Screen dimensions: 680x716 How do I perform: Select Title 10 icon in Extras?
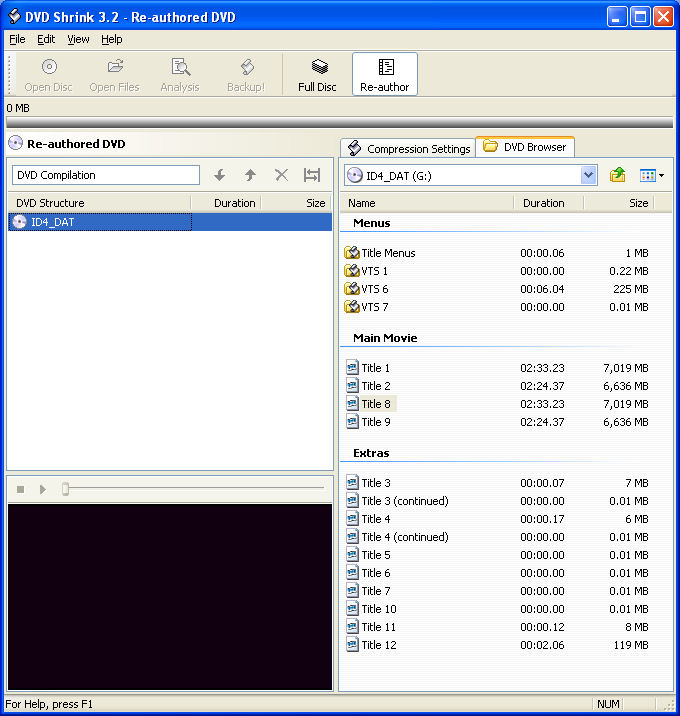tap(352, 608)
